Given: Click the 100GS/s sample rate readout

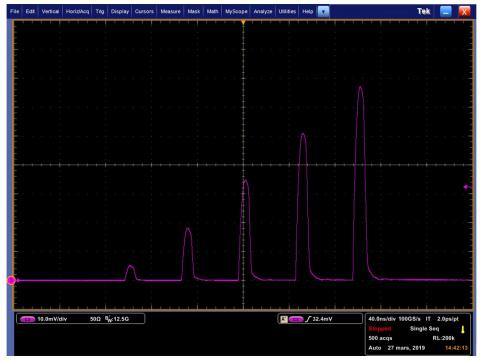Looking at the screenshot, I should tap(410, 319).
